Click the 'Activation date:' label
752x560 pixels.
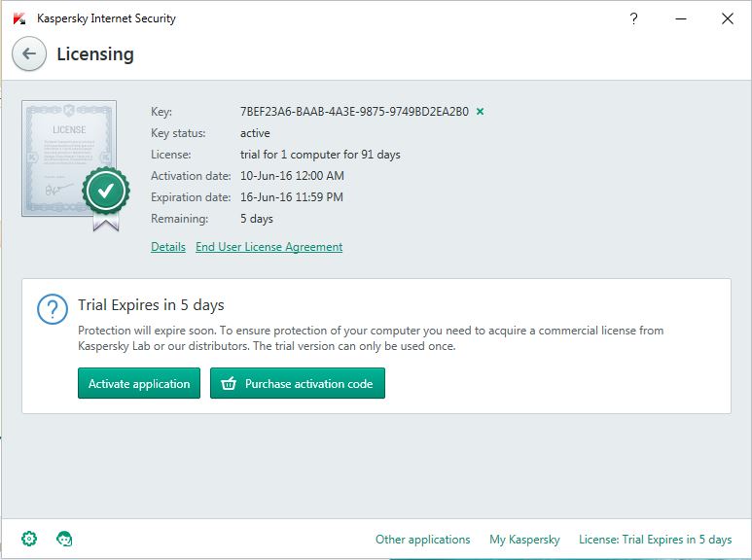[191, 176]
